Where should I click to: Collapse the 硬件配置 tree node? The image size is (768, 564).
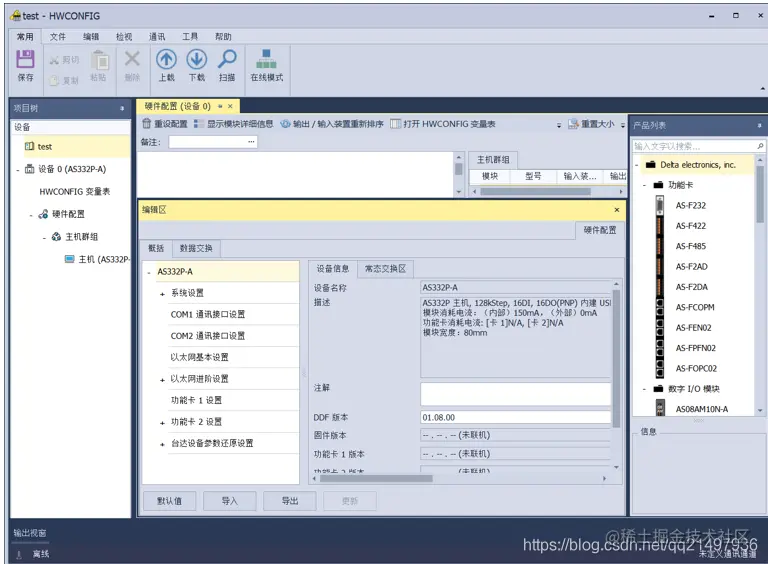31,215
